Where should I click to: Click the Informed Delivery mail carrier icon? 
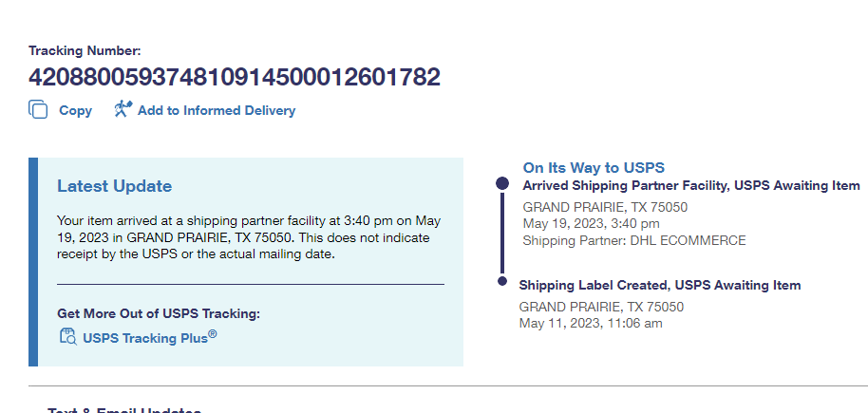tap(123, 109)
